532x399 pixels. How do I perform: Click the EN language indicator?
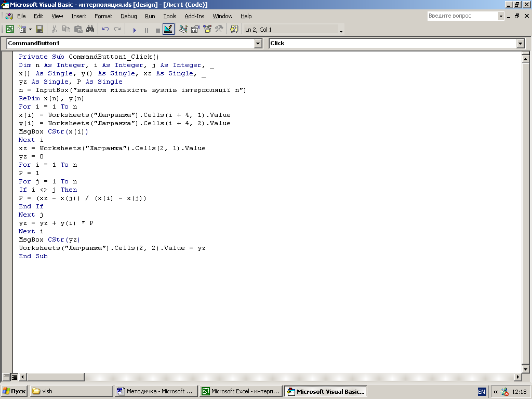point(482,392)
